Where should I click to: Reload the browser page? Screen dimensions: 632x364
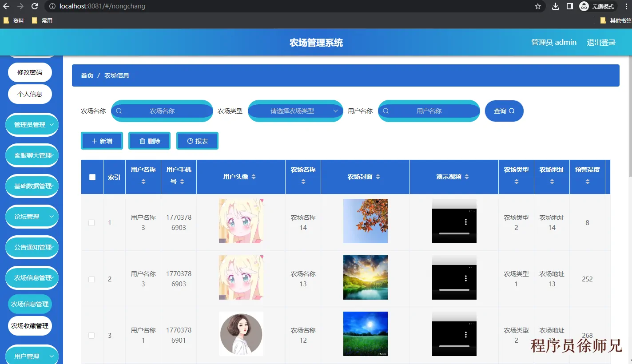tap(35, 6)
